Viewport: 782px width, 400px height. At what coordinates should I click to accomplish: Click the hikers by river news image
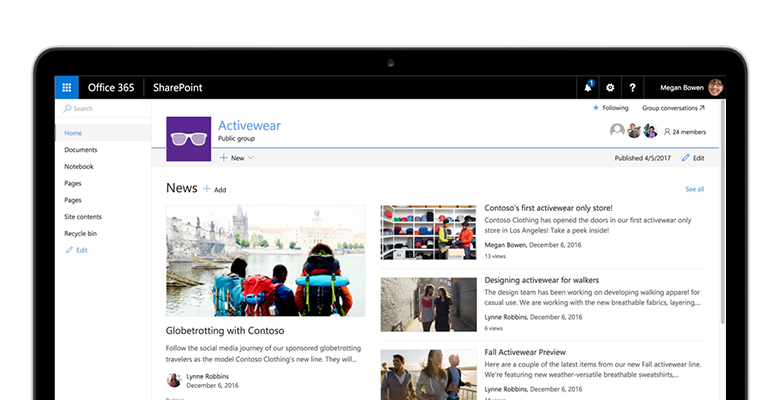(265, 261)
